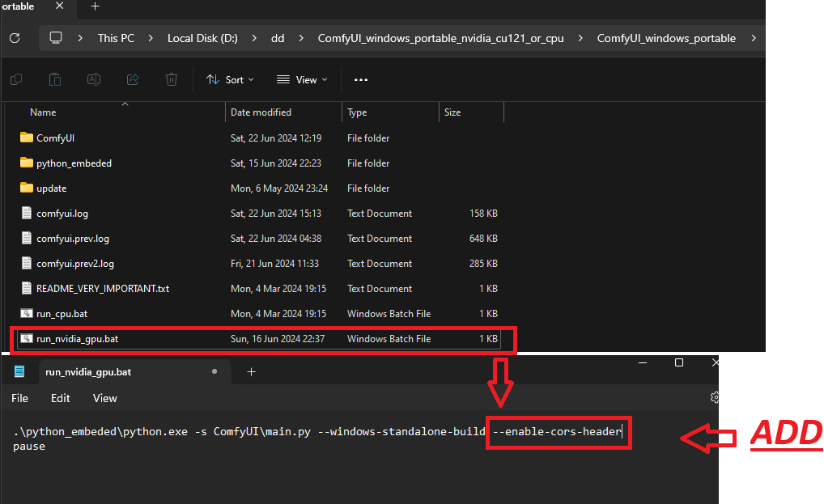Sort by Type column header

point(357,112)
